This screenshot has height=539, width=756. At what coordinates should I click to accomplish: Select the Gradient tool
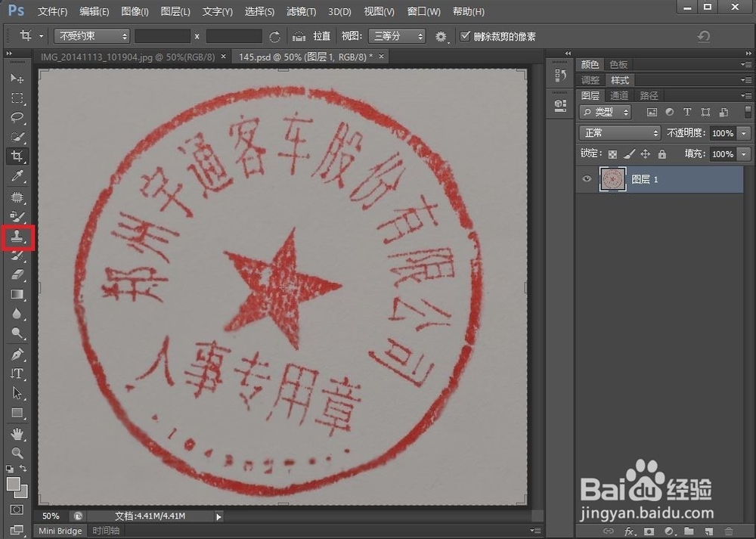[x=17, y=294]
